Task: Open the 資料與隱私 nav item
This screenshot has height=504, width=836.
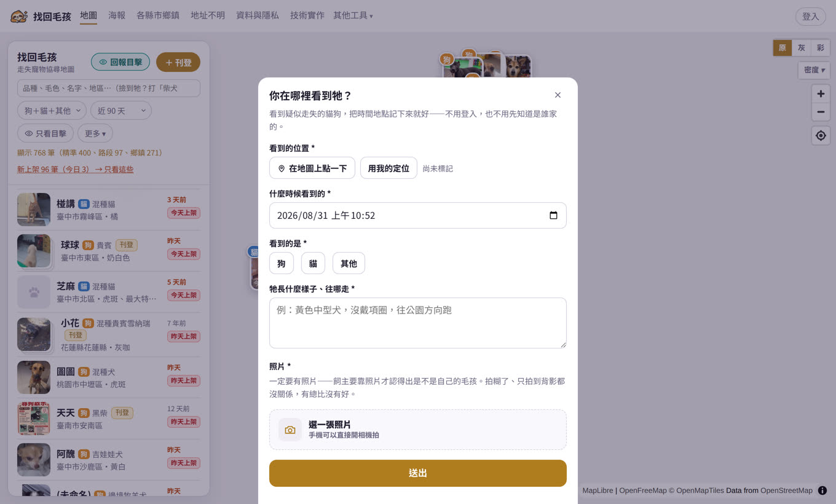Action: pyautogui.click(x=258, y=15)
